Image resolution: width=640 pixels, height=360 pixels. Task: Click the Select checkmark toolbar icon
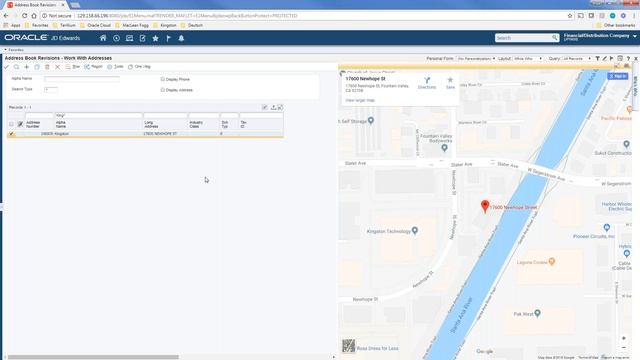click(7, 67)
